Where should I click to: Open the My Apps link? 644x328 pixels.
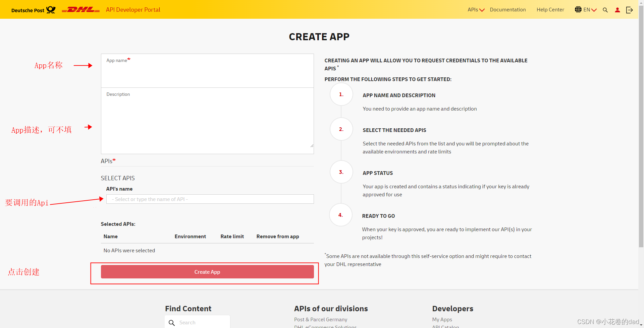(x=442, y=319)
